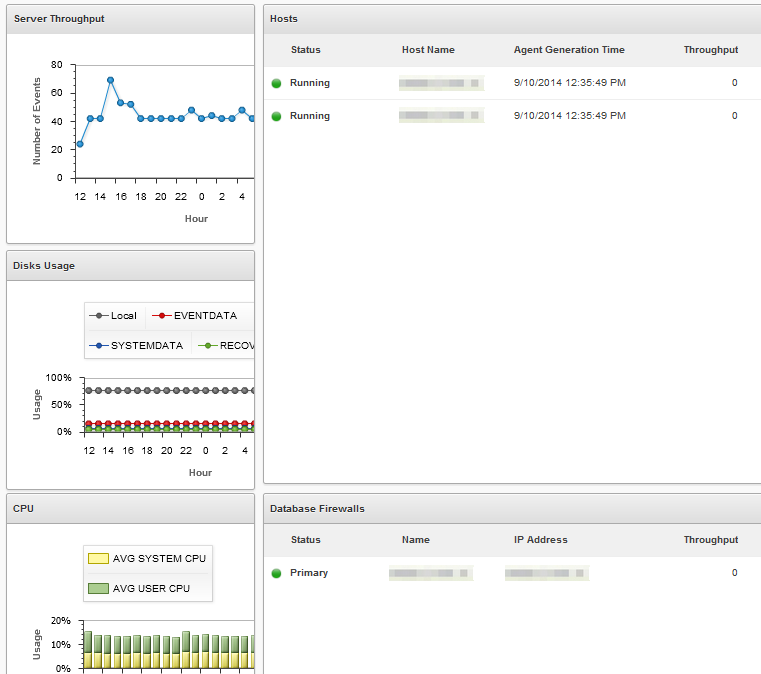Toggle the EVENTDATA series in the legend
761x674 pixels.
click(195, 316)
